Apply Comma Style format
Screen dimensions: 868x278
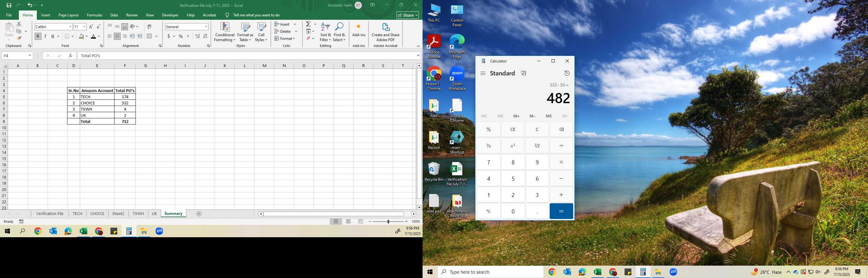[188, 36]
